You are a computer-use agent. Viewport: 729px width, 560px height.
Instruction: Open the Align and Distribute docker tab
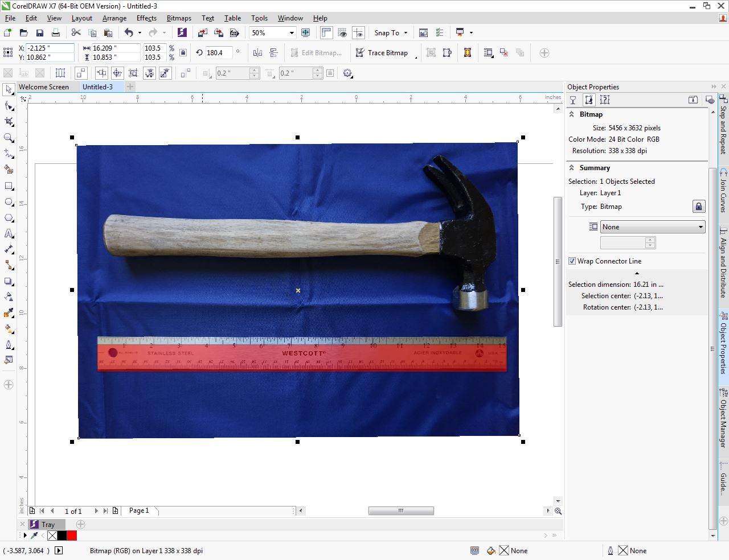click(723, 262)
